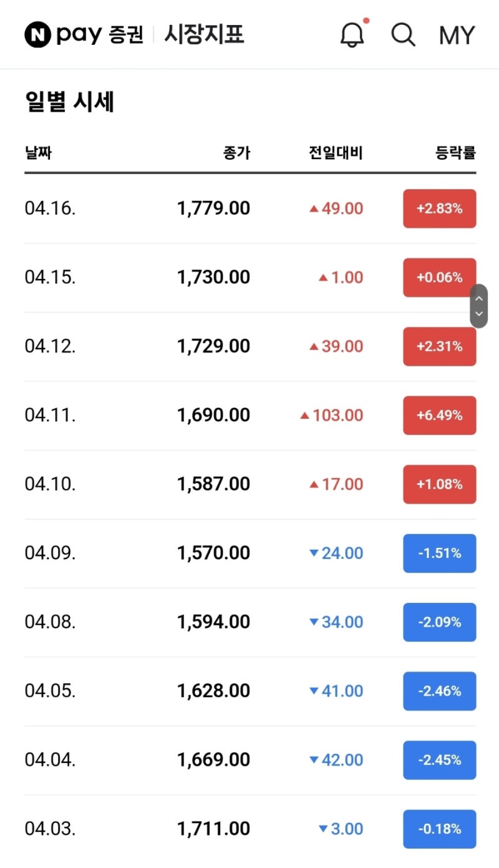Viewport: 499px width, 868px height.
Task: Click the pay 증권 home link
Action: 100,34
